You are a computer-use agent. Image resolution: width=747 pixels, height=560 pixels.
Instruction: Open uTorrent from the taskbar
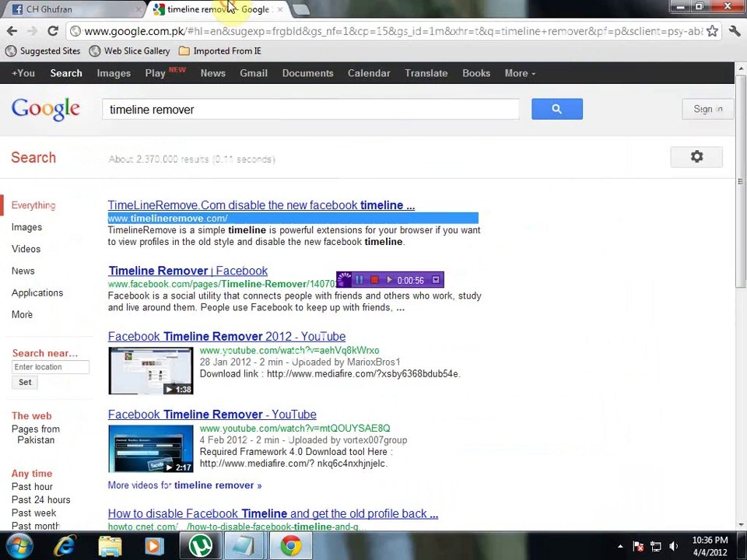pos(200,546)
